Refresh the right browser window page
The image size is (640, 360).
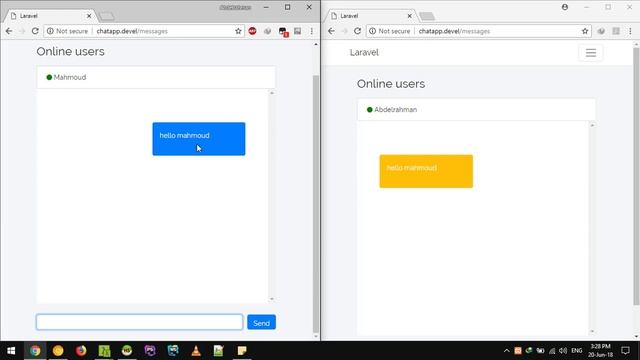coord(358,31)
